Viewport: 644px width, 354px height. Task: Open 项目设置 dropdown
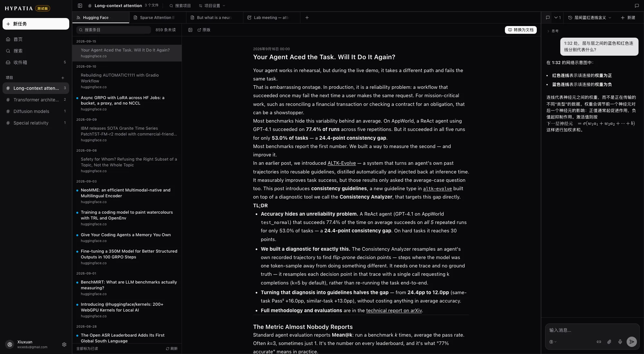(x=212, y=6)
